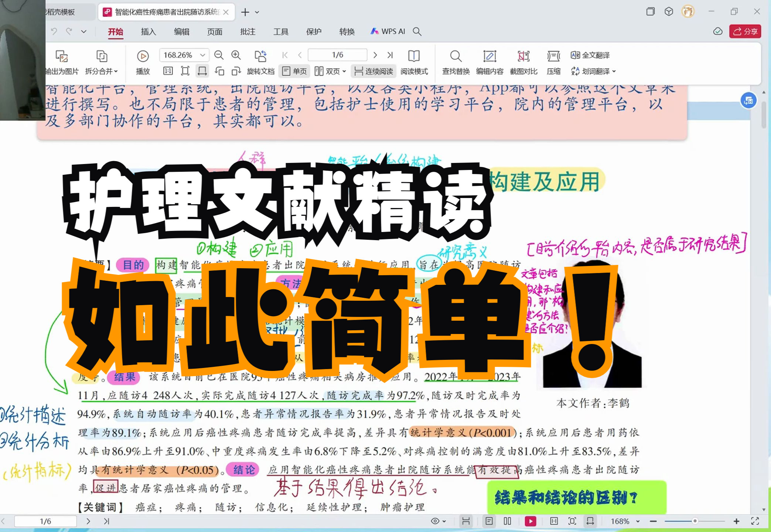Click zoom slider handle in status bar

pos(695,521)
